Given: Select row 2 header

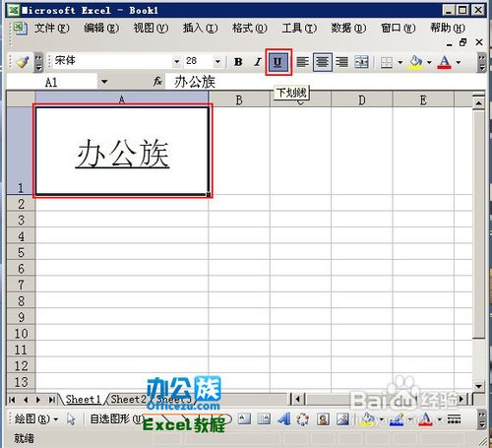Looking at the screenshot, I should pos(21,204).
